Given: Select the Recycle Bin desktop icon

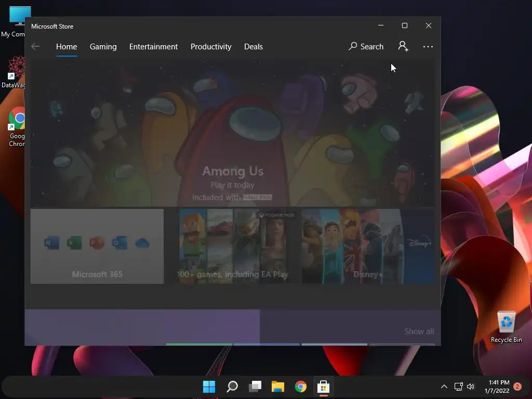Looking at the screenshot, I should coord(506,327).
